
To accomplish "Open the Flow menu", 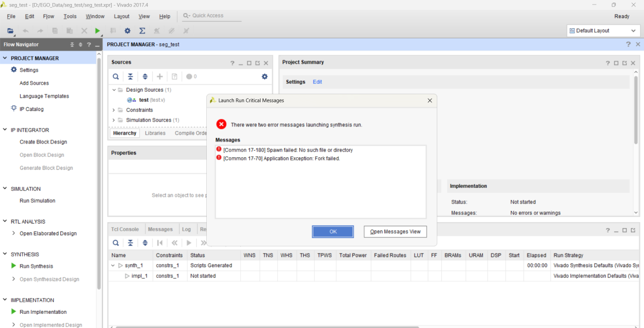I will (48, 16).
